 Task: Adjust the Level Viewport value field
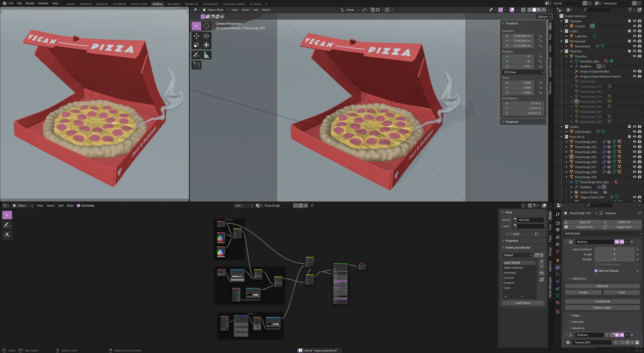(x=614, y=249)
